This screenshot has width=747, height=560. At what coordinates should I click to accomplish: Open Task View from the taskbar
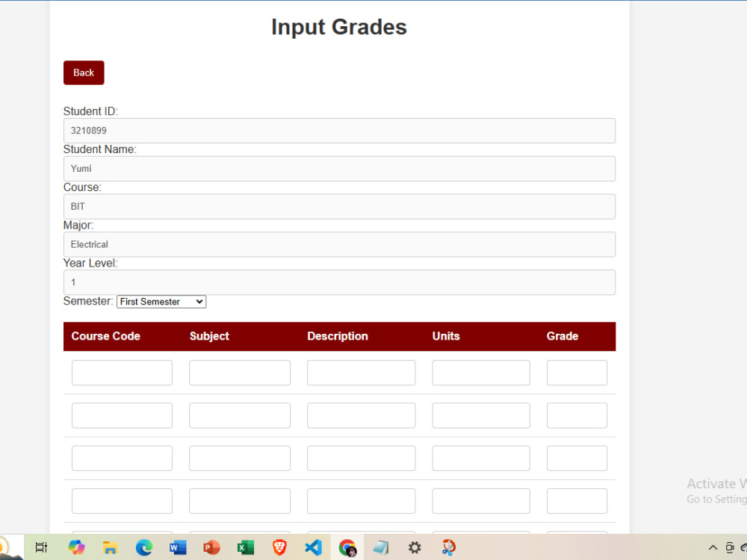[41, 547]
